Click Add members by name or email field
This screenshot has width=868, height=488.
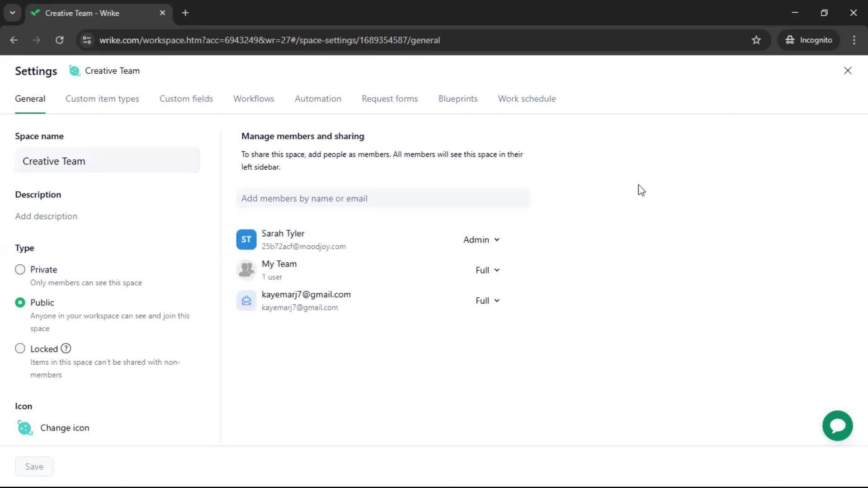click(x=383, y=198)
